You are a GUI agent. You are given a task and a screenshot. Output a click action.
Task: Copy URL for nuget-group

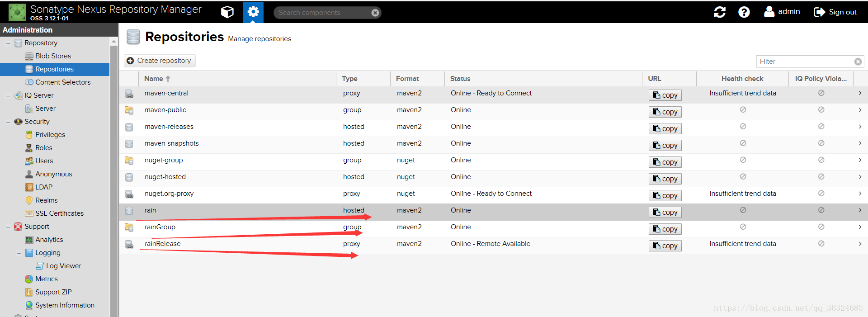click(x=665, y=162)
